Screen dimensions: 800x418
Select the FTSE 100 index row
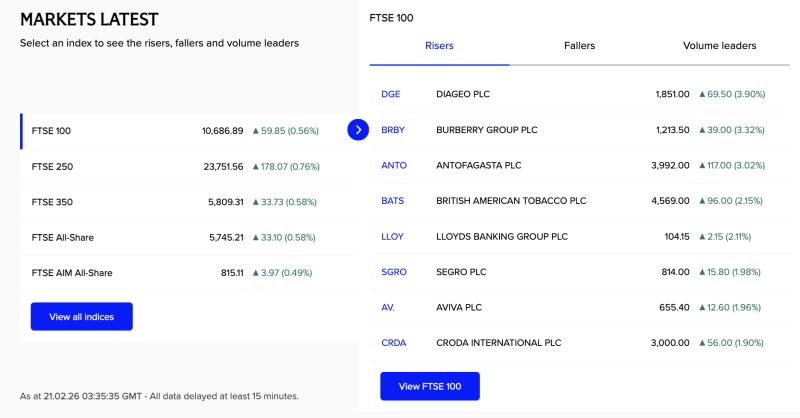[190, 131]
